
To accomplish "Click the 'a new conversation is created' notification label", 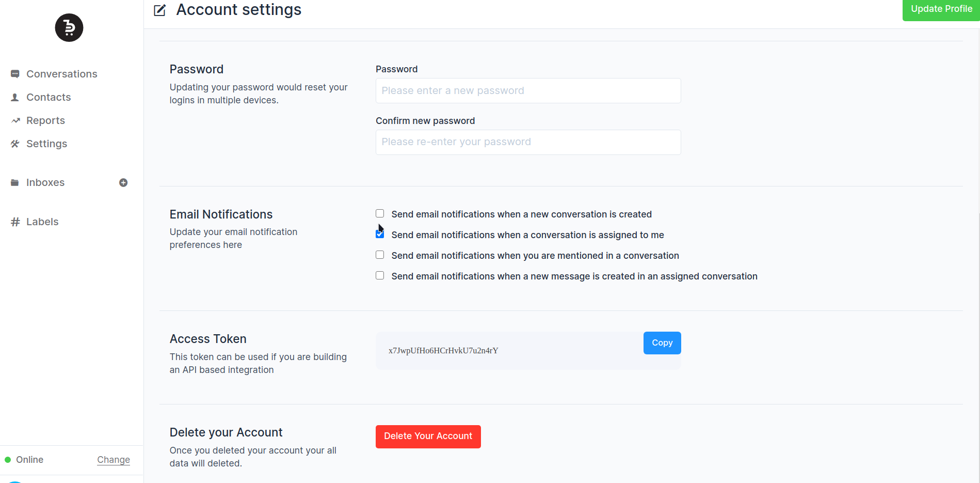I will 522,214.
